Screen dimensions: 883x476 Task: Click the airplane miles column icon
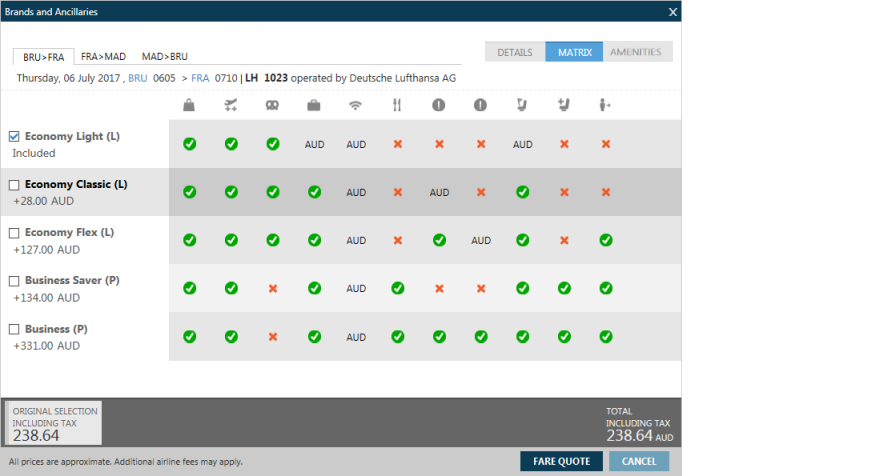(231, 105)
